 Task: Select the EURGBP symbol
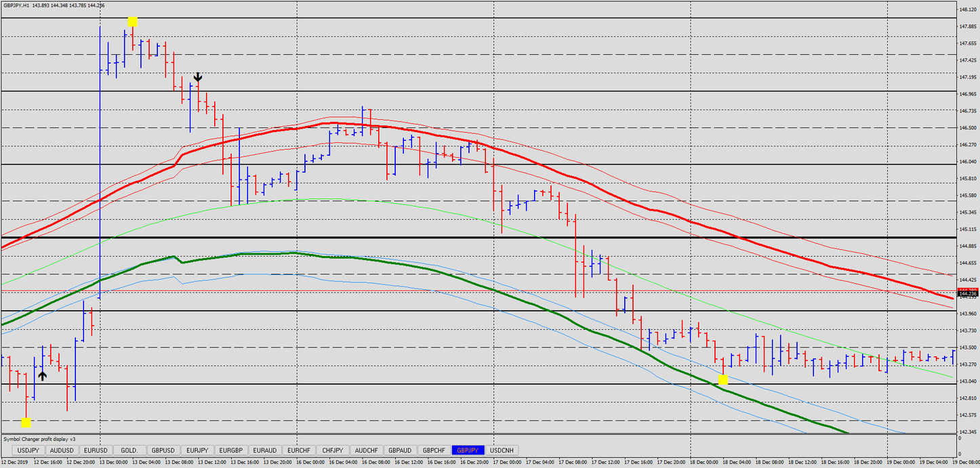pyautogui.click(x=231, y=450)
